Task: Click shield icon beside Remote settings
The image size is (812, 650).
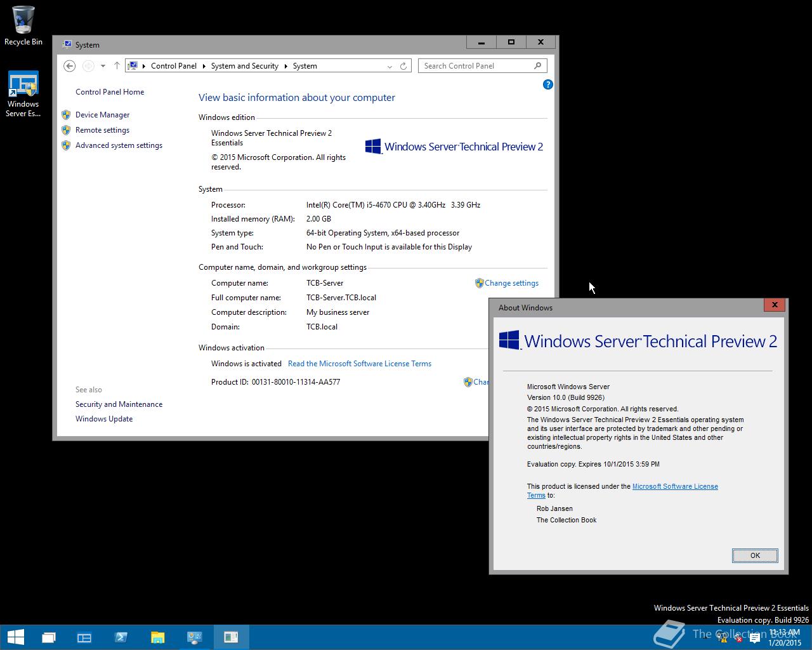Action: [66, 130]
